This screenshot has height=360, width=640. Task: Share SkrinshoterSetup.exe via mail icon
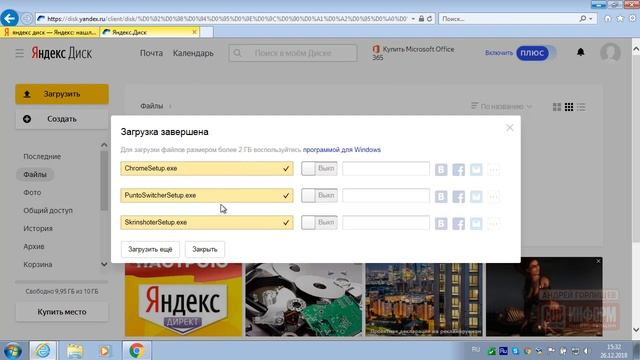click(x=476, y=223)
